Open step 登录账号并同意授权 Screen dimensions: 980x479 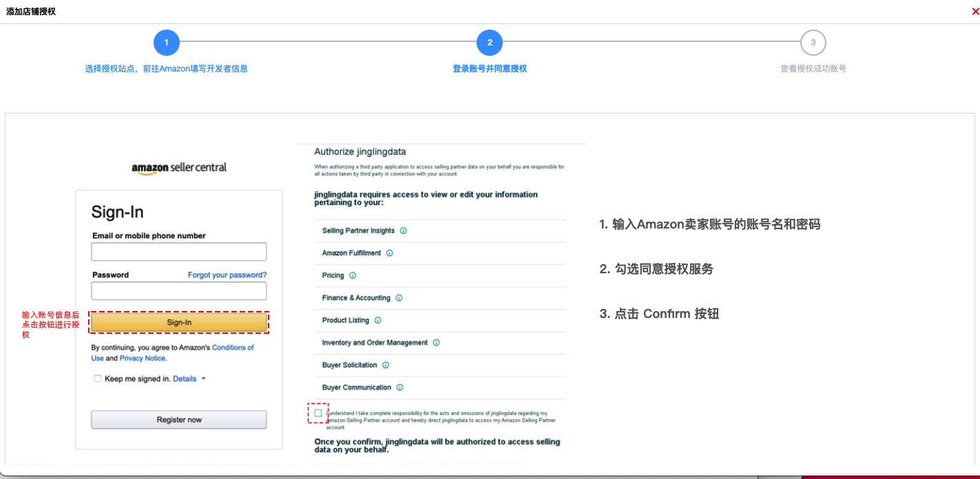click(490, 69)
